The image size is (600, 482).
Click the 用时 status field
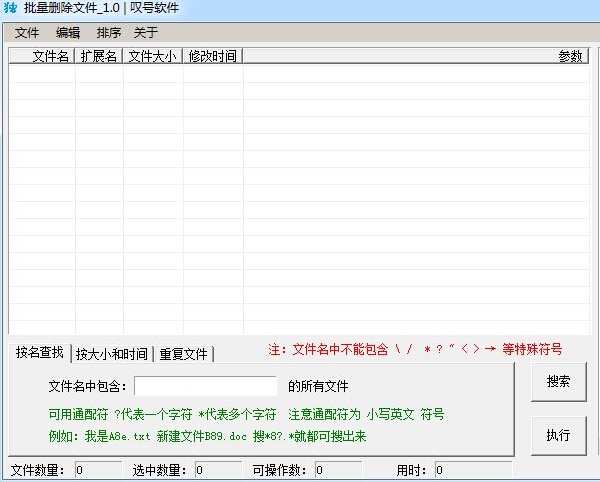(473, 470)
